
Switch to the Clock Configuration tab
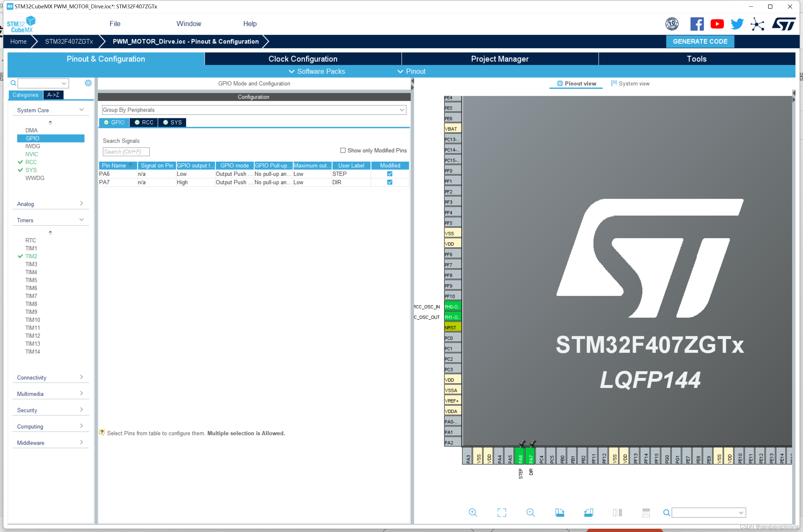click(x=303, y=59)
